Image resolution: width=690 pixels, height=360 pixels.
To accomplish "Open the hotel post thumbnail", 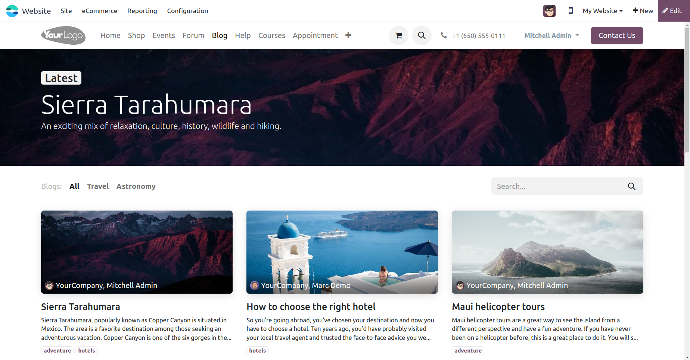I will tap(342, 252).
